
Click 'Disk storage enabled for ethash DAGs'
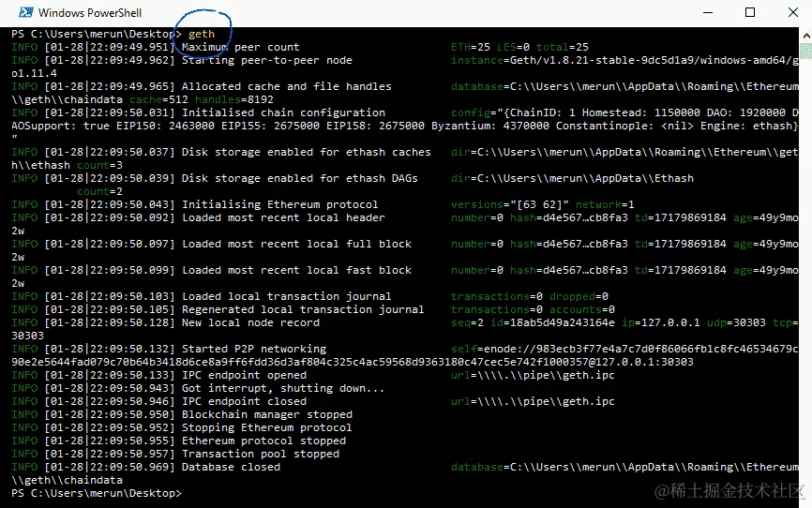point(299,179)
